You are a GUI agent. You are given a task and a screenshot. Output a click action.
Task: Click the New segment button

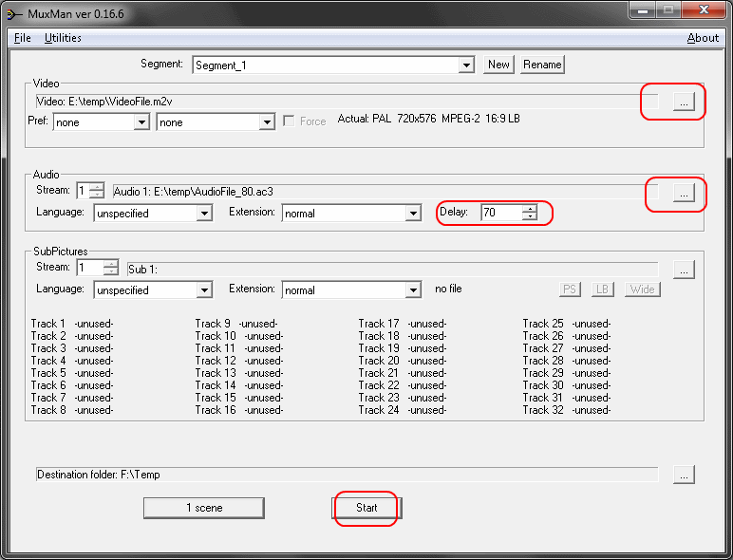[498, 65]
